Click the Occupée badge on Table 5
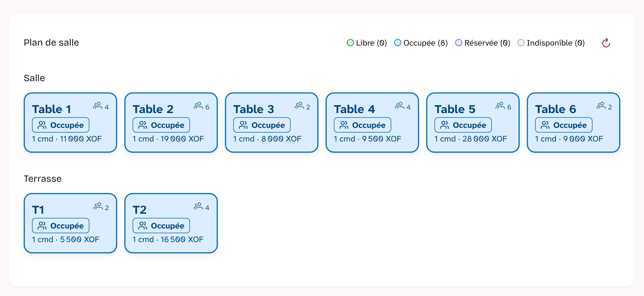This screenshot has height=296, width=644. click(x=463, y=125)
